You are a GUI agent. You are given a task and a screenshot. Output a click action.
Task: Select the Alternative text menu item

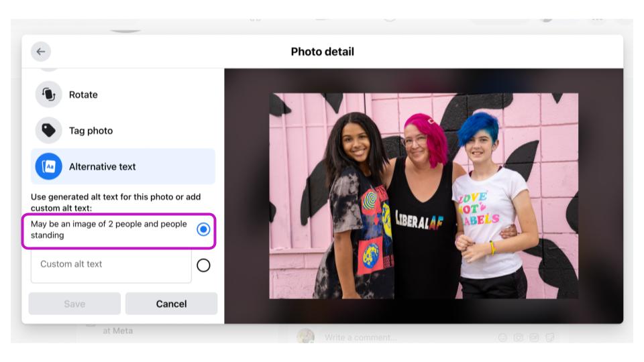coord(123,167)
